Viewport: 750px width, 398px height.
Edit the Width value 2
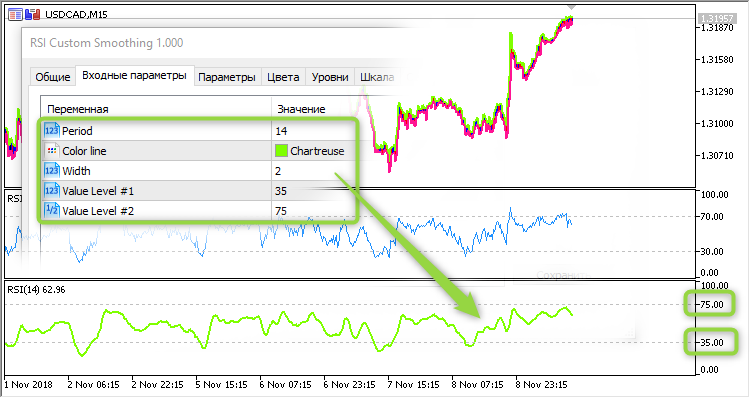[x=278, y=171]
